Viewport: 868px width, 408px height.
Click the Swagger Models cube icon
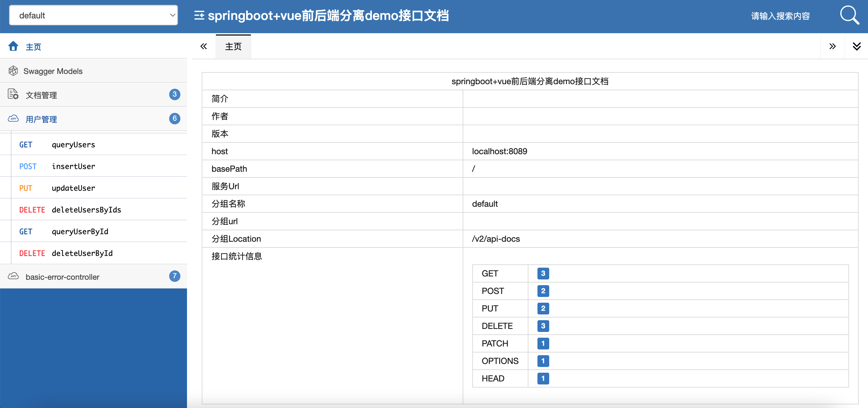tap(13, 71)
